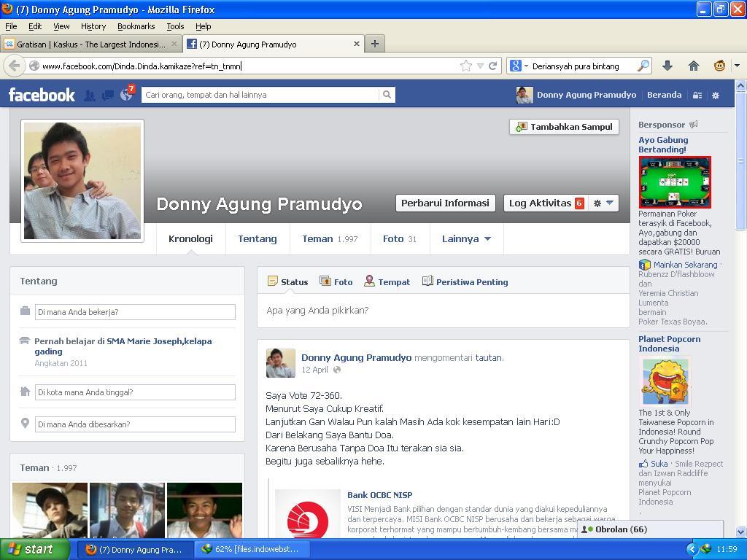
Task: Select Tempat in composer
Action: [387, 282]
